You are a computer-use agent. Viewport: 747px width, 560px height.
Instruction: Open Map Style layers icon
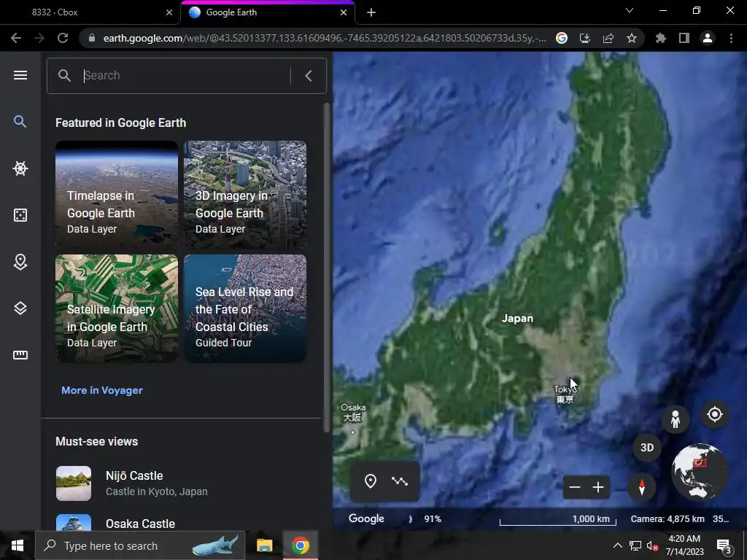[20, 308]
